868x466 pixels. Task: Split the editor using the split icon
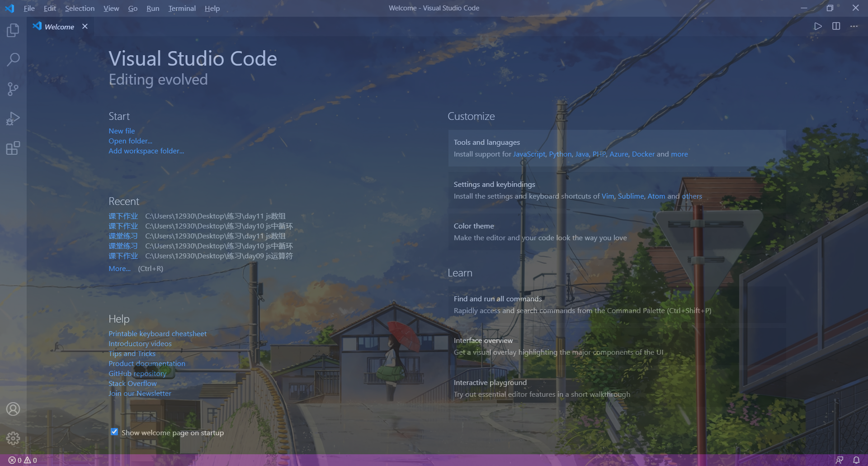(836, 26)
